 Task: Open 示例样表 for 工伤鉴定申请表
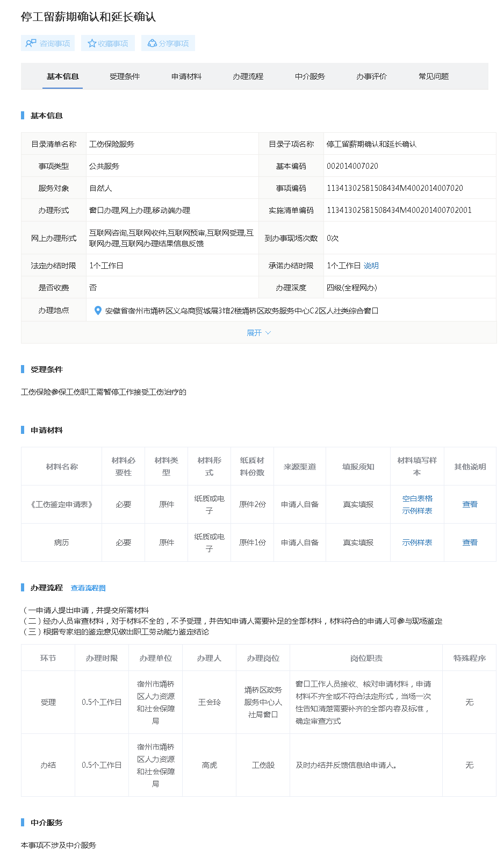coord(417,511)
